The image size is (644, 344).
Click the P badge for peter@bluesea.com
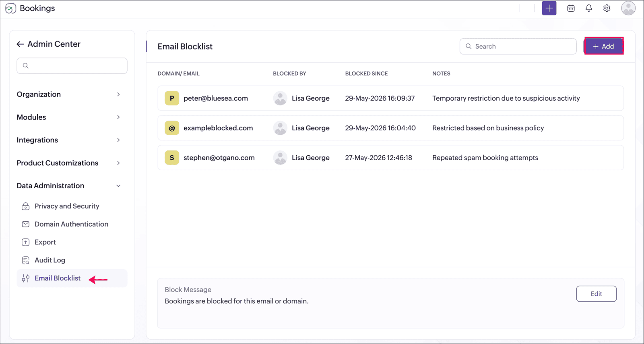(x=172, y=98)
